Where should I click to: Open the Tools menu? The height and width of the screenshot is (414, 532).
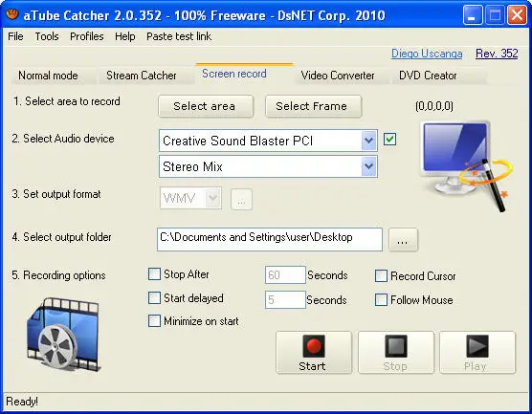(x=47, y=36)
